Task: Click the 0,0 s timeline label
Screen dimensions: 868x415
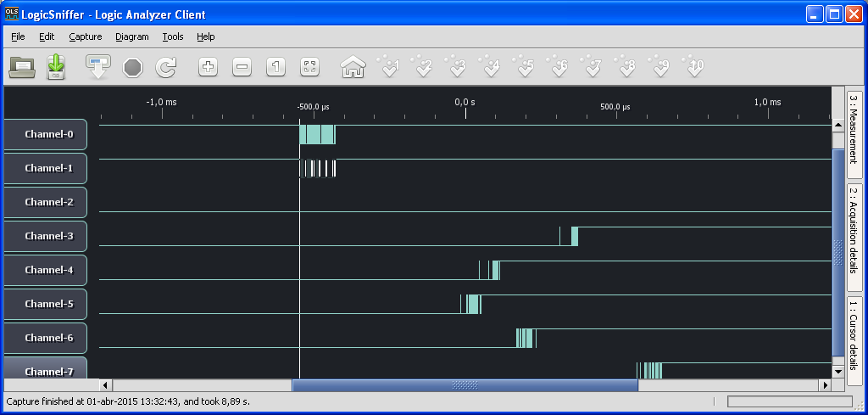Action: 465,102
